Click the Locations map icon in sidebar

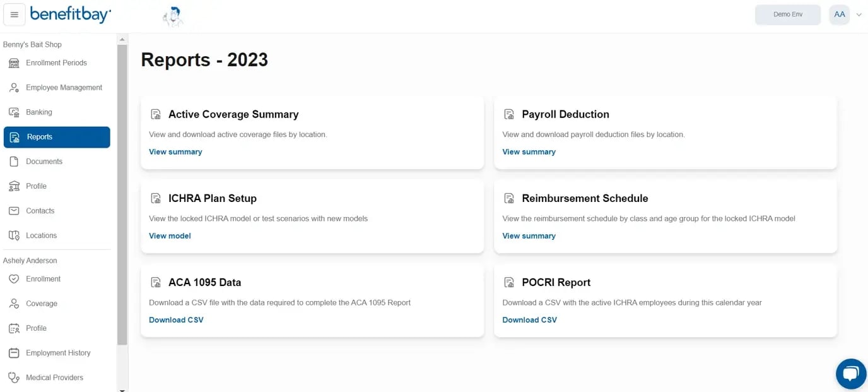14,235
